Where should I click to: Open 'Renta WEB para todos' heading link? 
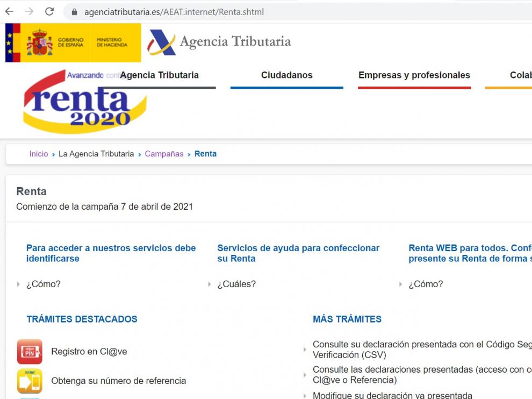(470, 253)
